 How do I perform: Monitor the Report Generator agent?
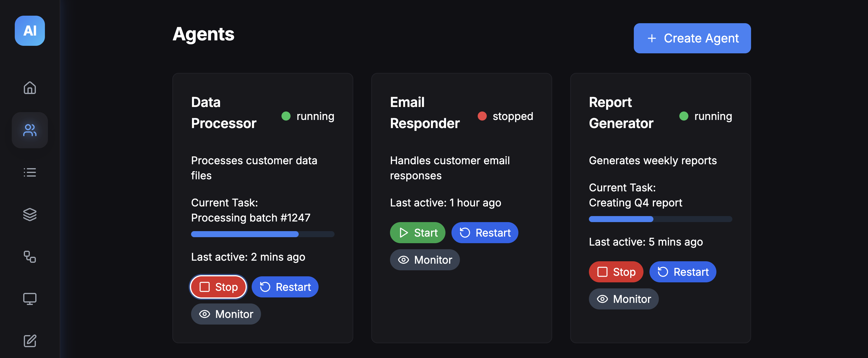coord(623,299)
